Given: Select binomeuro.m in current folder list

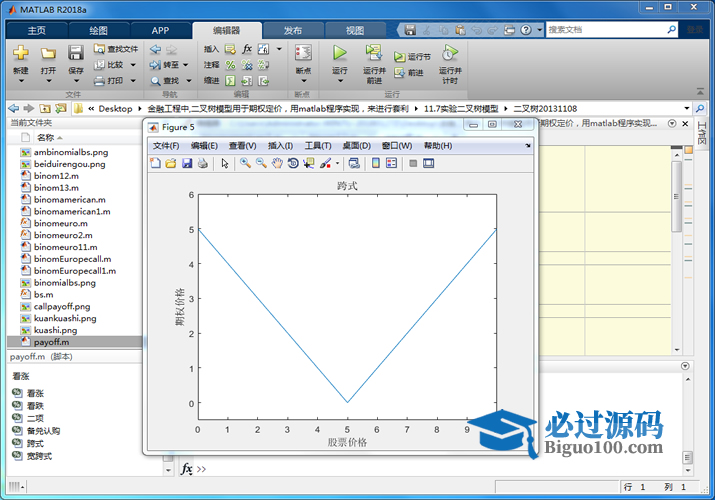Looking at the screenshot, I should (61, 223).
